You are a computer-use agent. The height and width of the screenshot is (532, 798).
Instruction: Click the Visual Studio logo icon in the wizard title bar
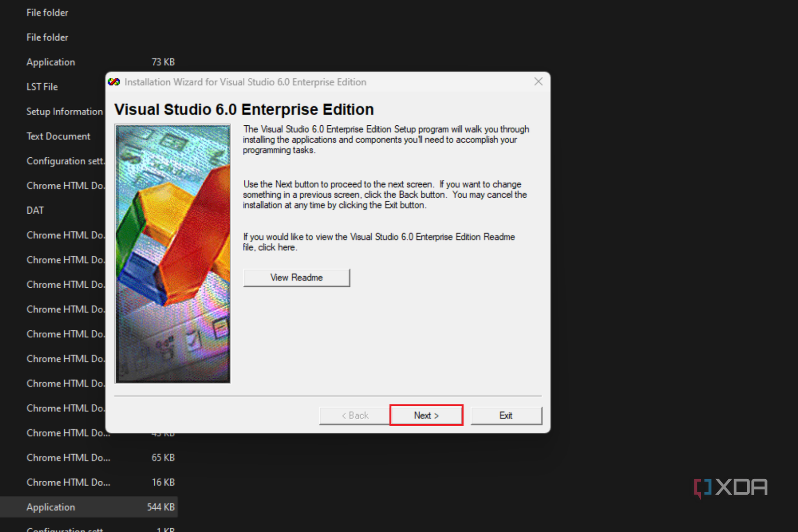[114, 82]
